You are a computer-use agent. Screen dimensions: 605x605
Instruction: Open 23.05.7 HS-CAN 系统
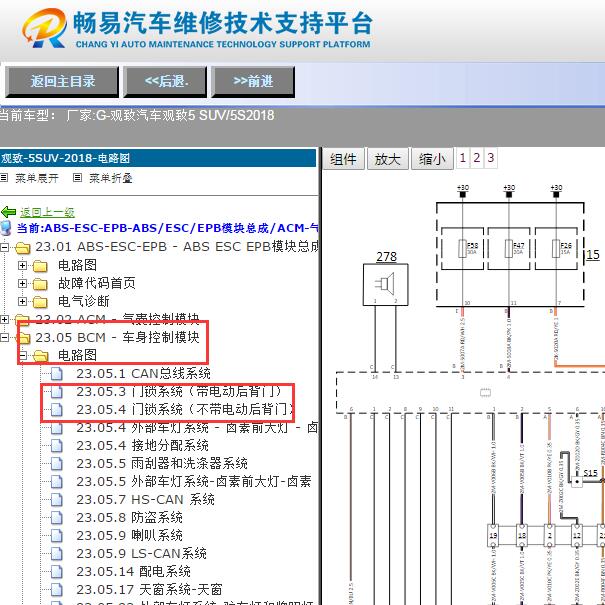click(145, 500)
